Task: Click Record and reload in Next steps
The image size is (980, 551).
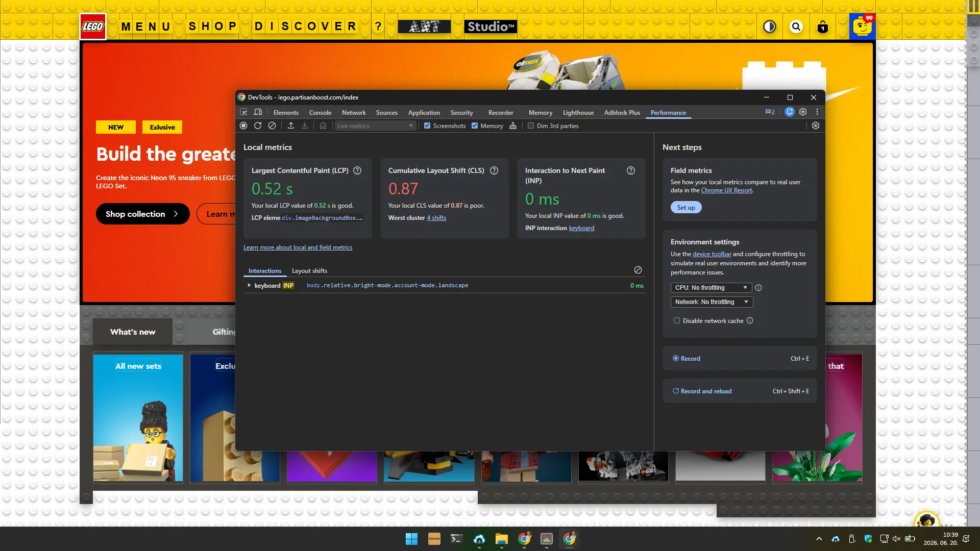Action: 740,391
